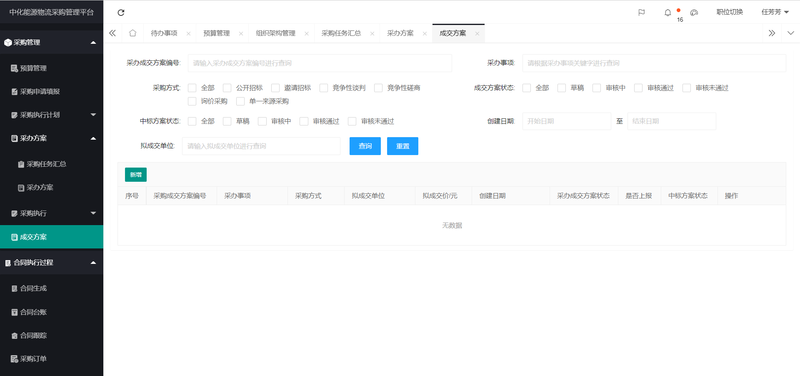800x376 pixels.
Task: Expand the 采购执行 sidebar menu
Action: click(93, 213)
